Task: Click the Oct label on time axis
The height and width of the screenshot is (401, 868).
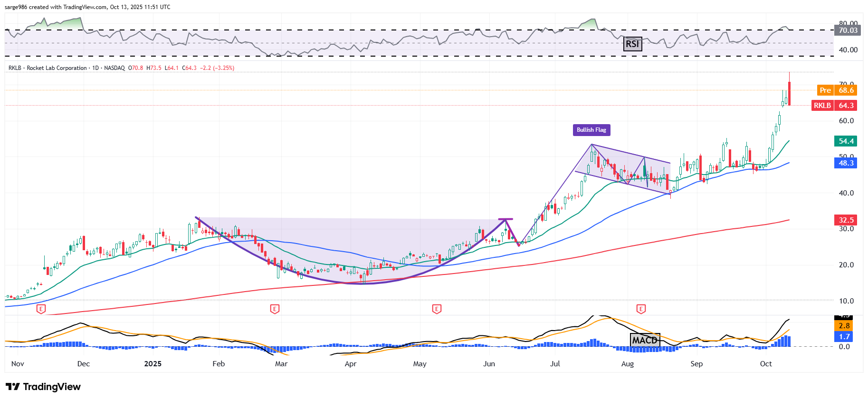Action: click(x=765, y=364)
